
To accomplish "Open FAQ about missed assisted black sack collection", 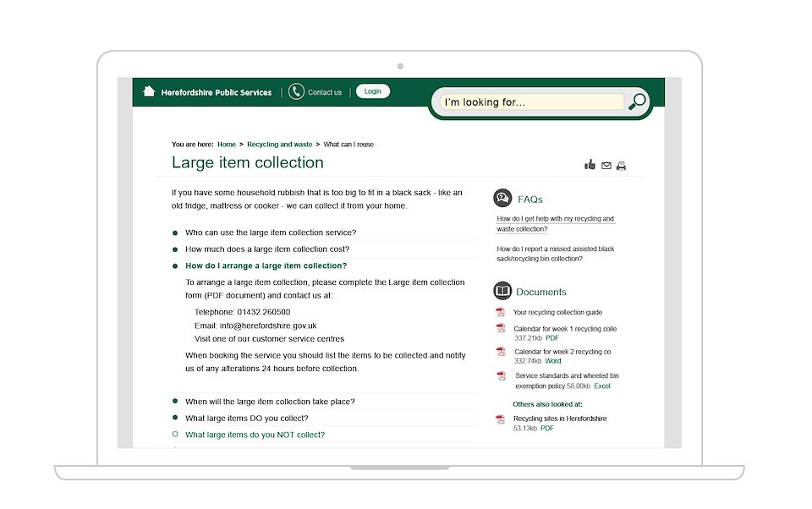I will [x=555, y=254].
